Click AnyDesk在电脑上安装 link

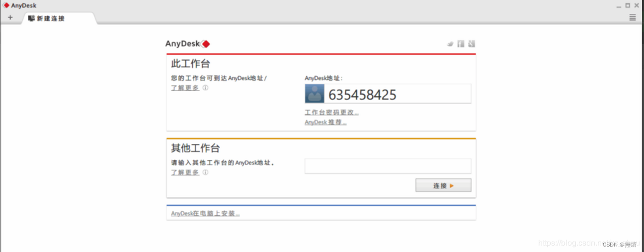205,213
